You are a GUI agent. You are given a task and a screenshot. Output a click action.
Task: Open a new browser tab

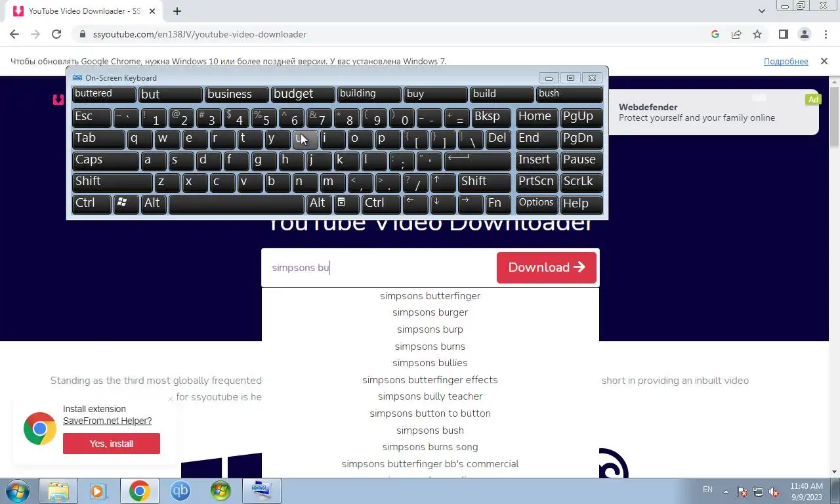(x=177, y=11)
